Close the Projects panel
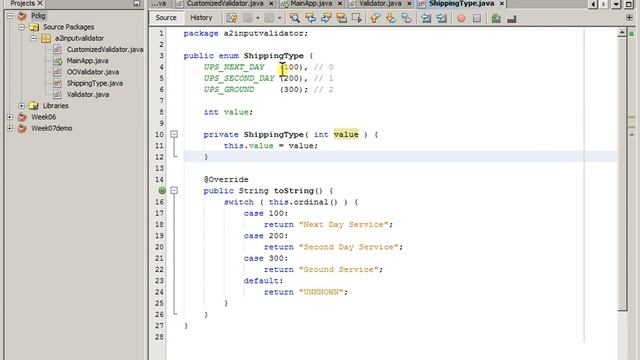640x360 pixels. coord(40,3)
